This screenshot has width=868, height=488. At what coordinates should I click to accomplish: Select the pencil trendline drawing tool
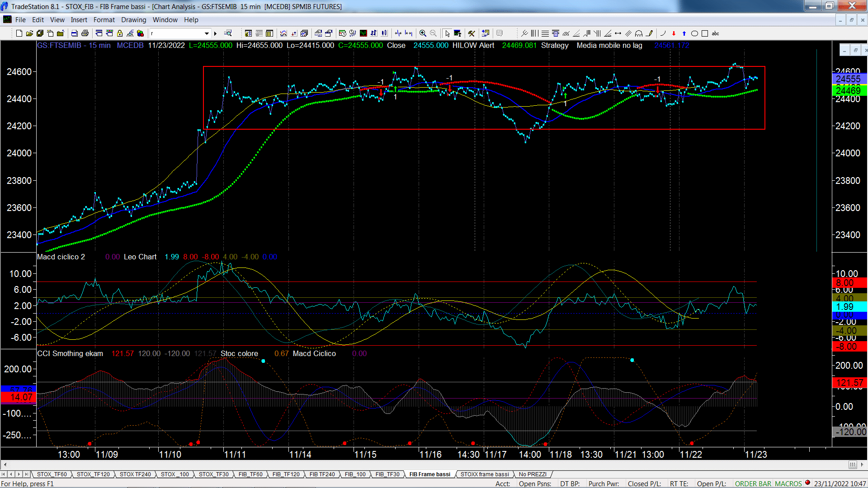pyautogui.click(x=650, y=33)
